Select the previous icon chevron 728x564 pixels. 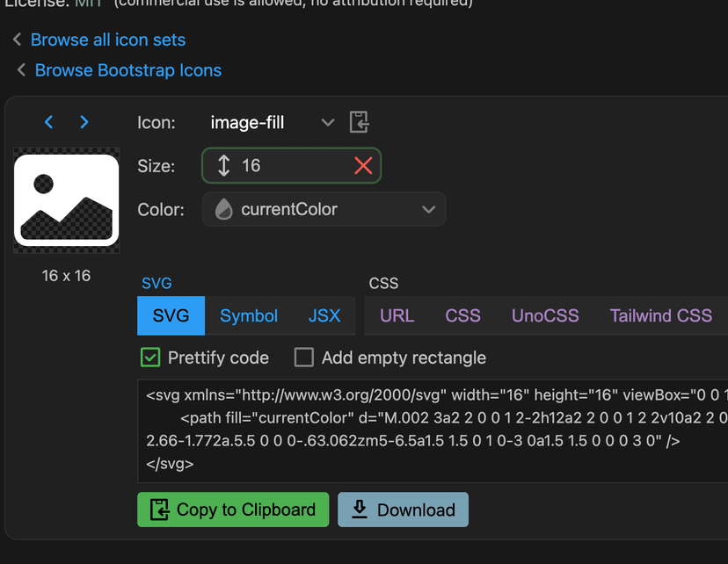tap(48, 122)
